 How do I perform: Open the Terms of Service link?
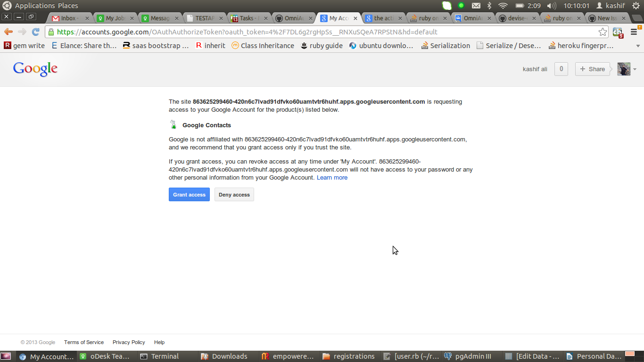point(84,342)
